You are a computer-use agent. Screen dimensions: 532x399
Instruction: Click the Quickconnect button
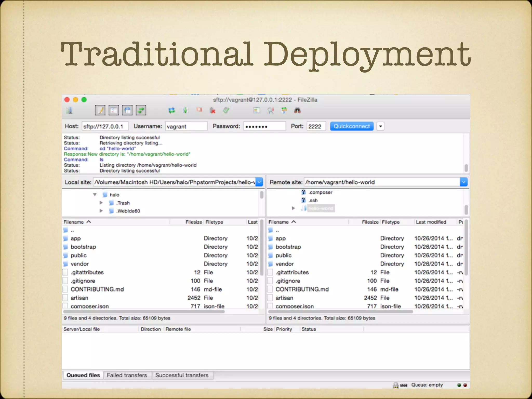[x=352, y=126]
